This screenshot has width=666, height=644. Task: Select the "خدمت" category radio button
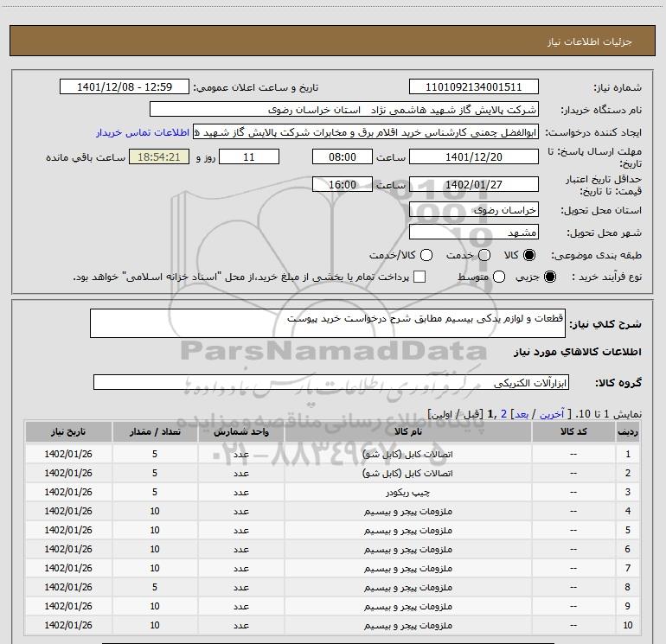483,255
